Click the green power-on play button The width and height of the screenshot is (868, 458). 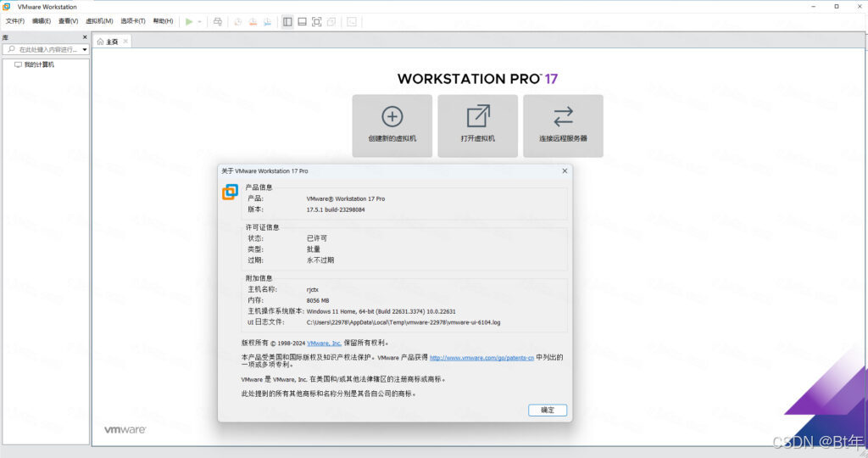189,21
